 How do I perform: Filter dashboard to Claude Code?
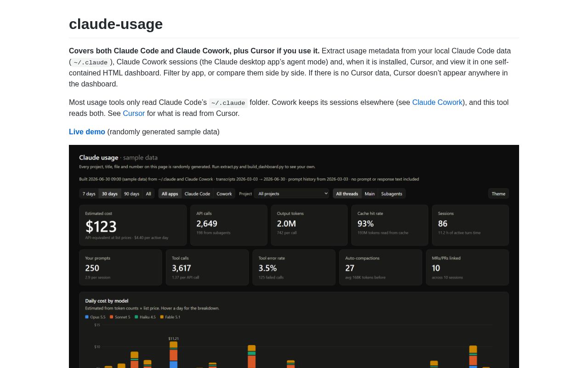[x=198, y=194]
